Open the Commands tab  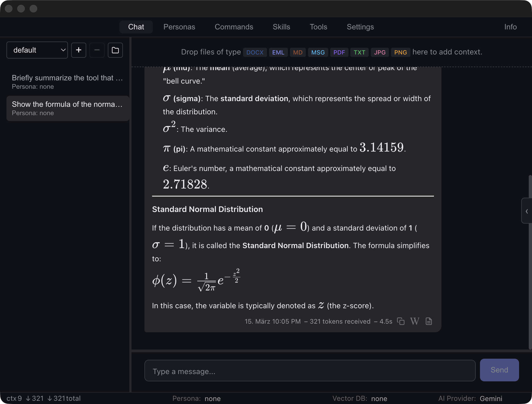tap(234, 27)
